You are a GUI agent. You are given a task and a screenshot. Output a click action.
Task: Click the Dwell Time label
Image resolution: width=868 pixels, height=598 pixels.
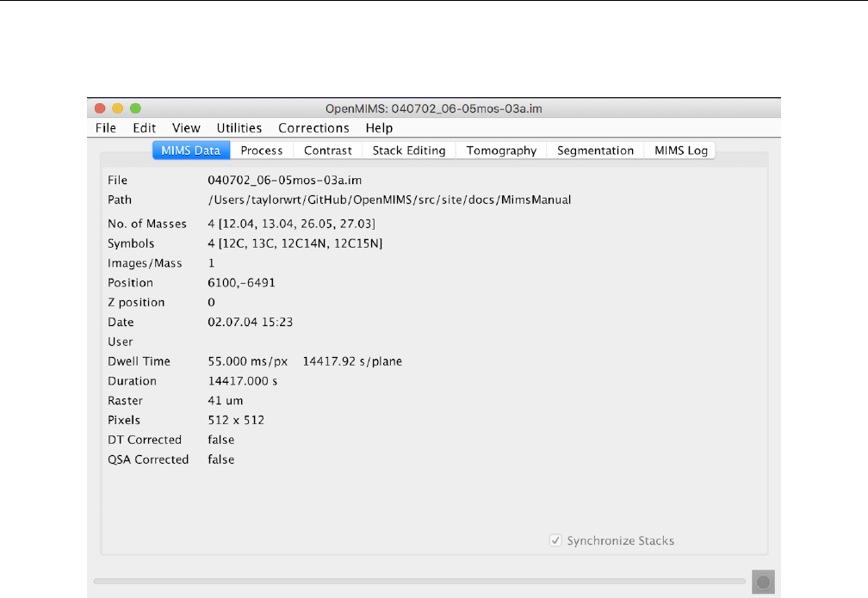tap(139, 361)
